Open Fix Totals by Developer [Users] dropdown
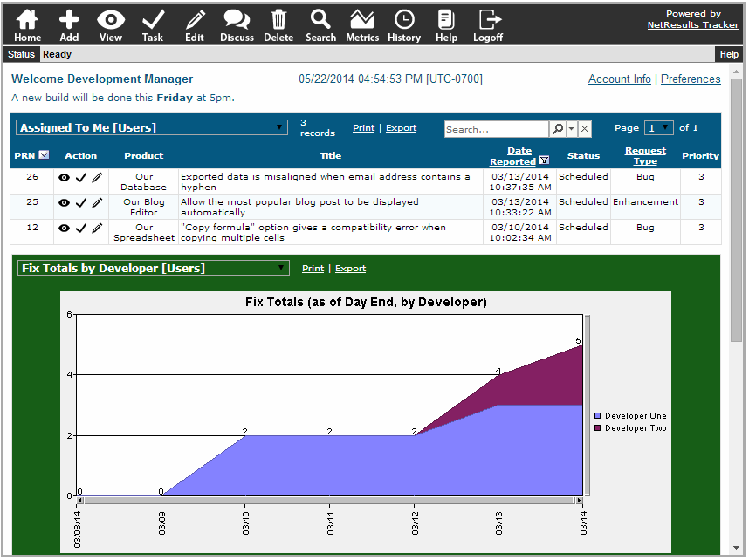This screenshot has width=749, height=560. coord(154,269)
